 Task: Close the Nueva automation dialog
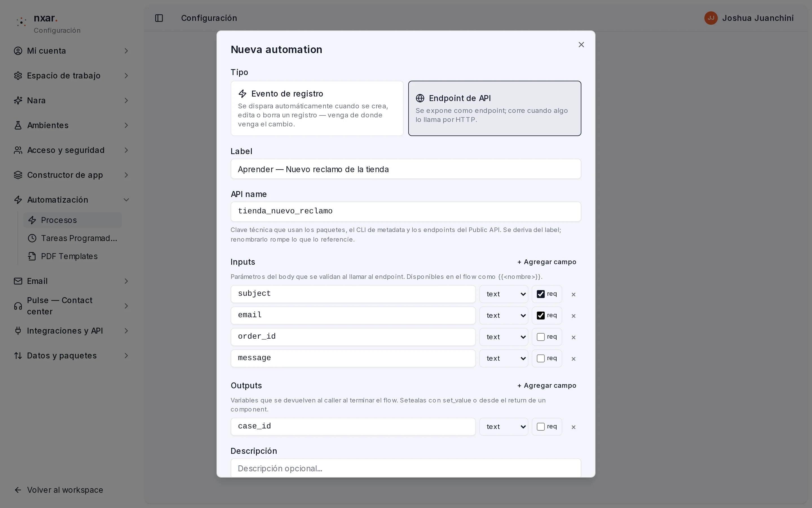581,45
